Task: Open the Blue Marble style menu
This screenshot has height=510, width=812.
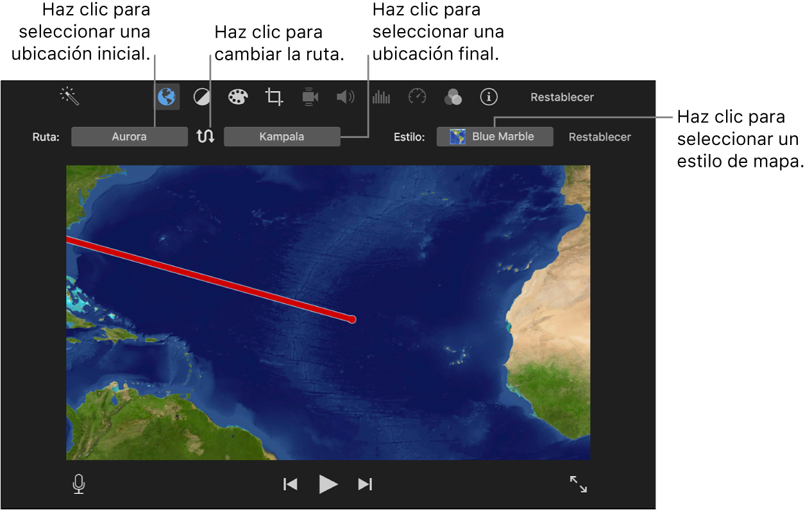Action: tap(495, 136)
